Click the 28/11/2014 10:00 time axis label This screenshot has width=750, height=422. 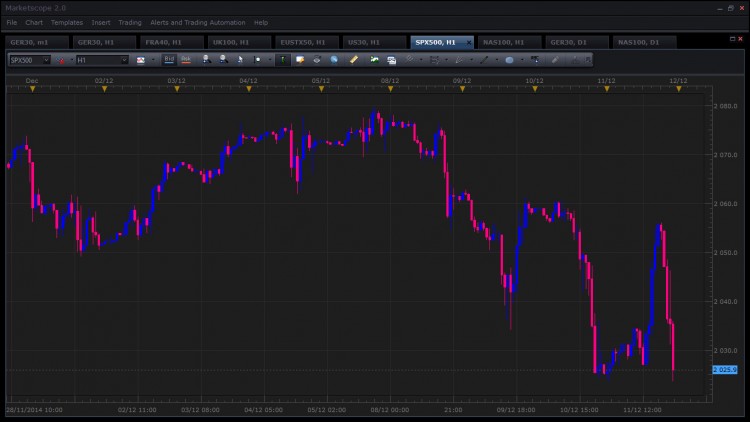click(x=34, y=410)
